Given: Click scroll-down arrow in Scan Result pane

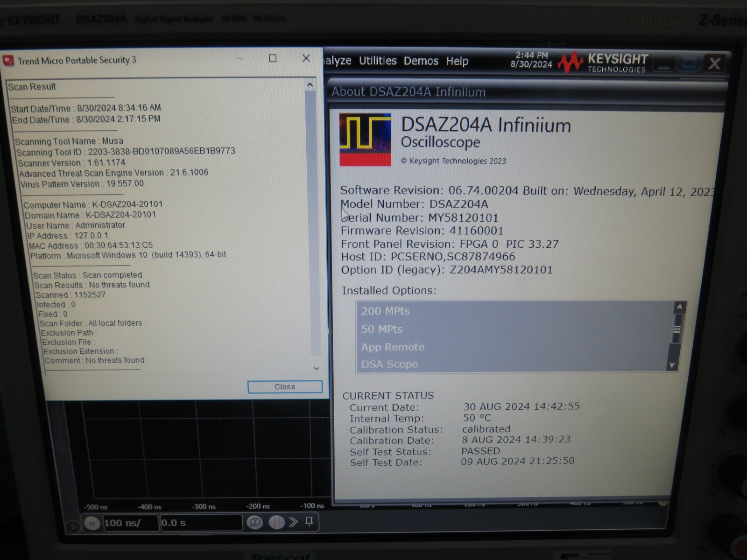Looking at the screenshot, I should point(316,368).
